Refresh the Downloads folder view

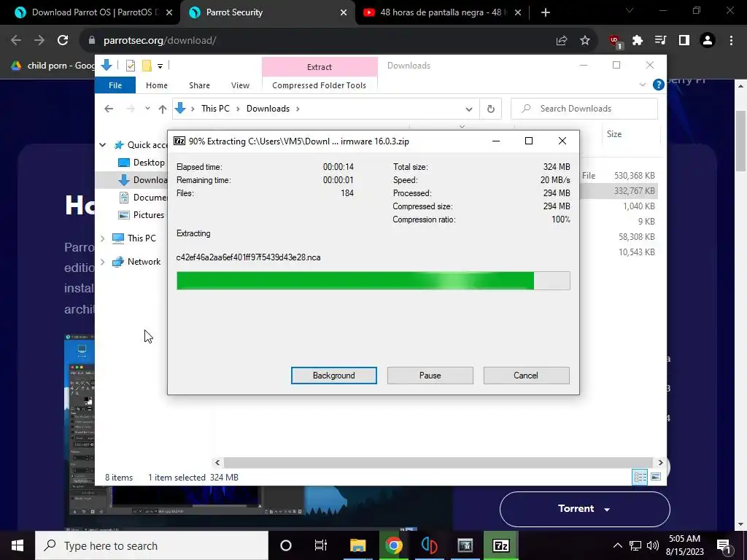pos(491,109)
